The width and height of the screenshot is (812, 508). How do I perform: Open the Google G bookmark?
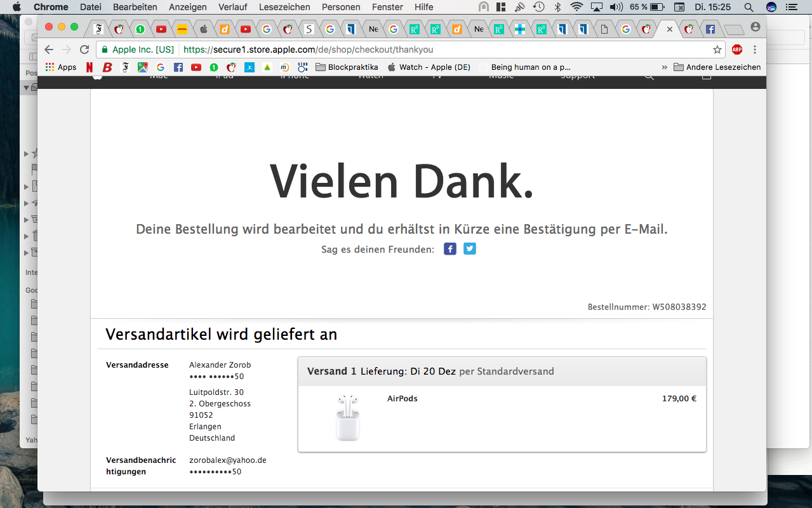pos(161,67)
